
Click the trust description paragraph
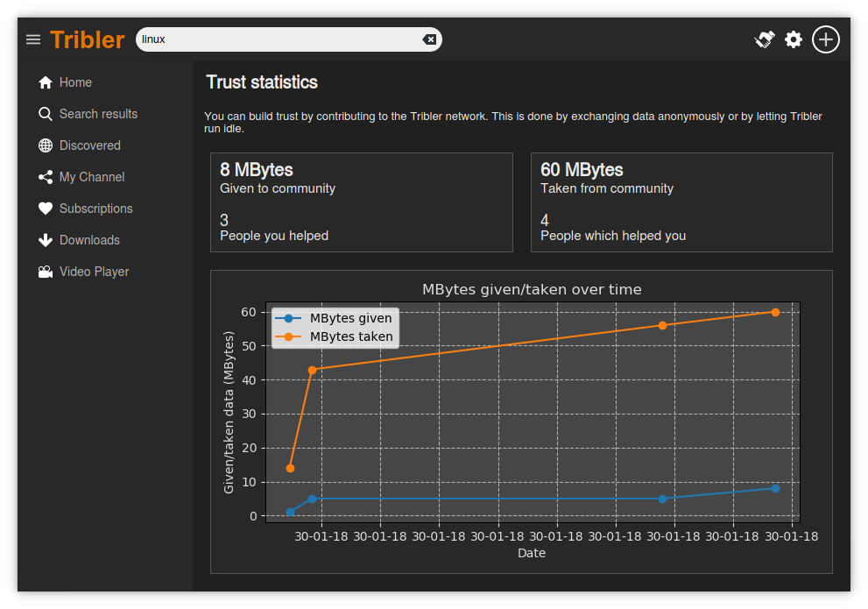point(512,123)
